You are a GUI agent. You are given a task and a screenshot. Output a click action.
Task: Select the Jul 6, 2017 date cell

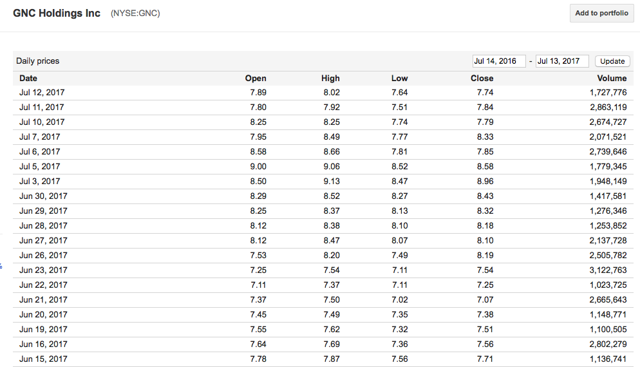point(39,151)
